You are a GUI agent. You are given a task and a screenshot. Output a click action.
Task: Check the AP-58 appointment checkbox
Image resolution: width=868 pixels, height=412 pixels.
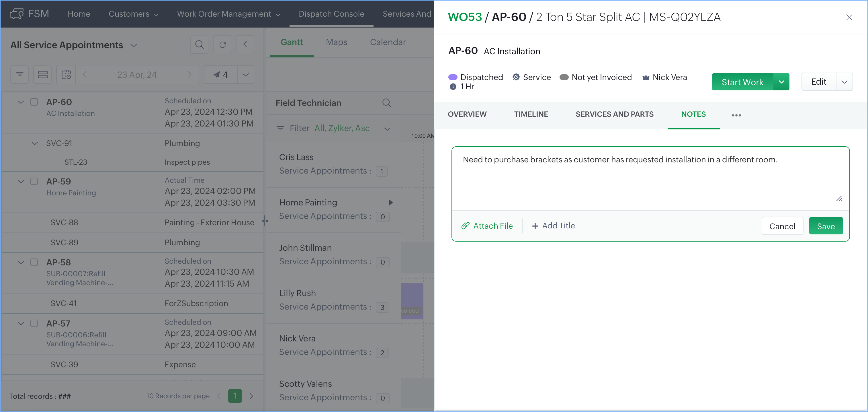(x=34, y=262)
